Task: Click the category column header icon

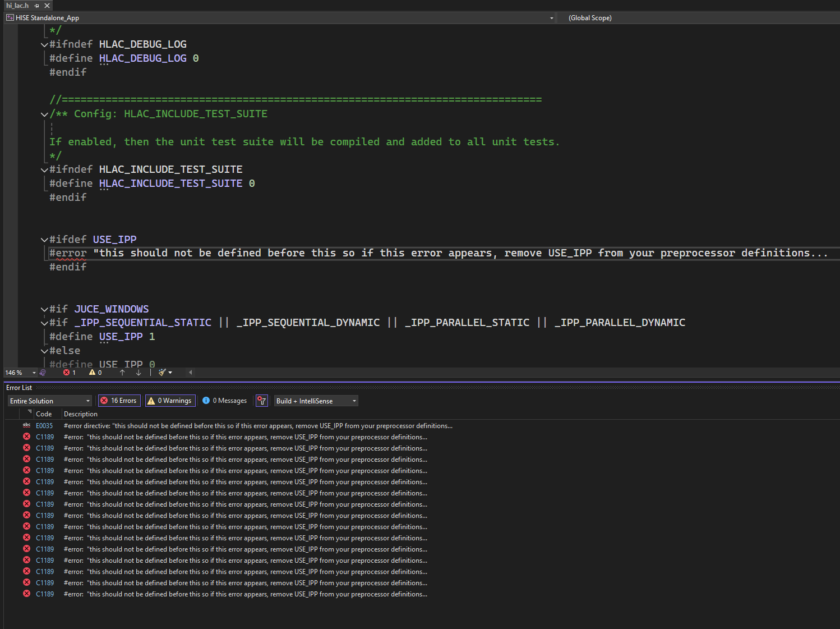Action: point(29,412)
